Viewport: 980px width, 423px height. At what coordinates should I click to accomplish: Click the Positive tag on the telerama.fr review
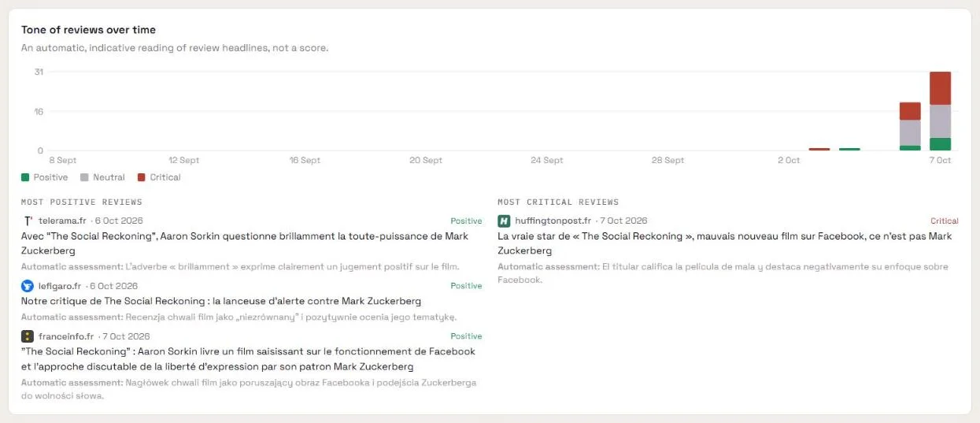[466, 221]
